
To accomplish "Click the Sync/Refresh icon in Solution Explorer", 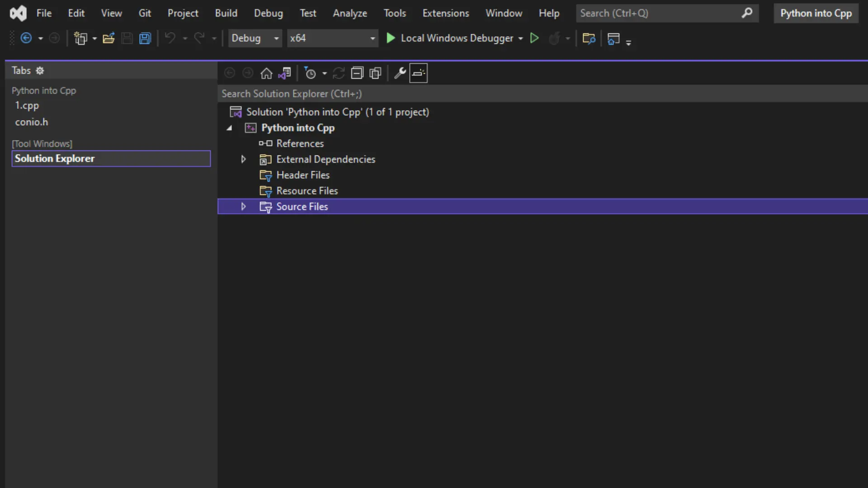I will tap(339, 73).
